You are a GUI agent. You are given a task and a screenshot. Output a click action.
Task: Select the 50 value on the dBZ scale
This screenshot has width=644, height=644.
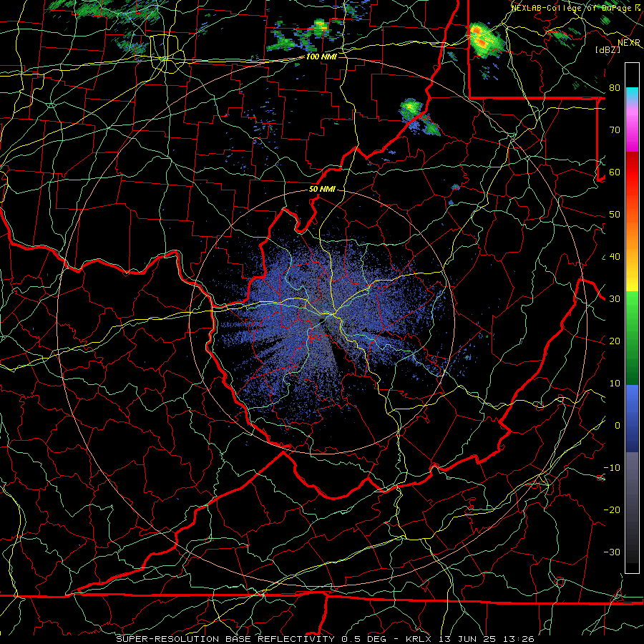tap(615, 215)
